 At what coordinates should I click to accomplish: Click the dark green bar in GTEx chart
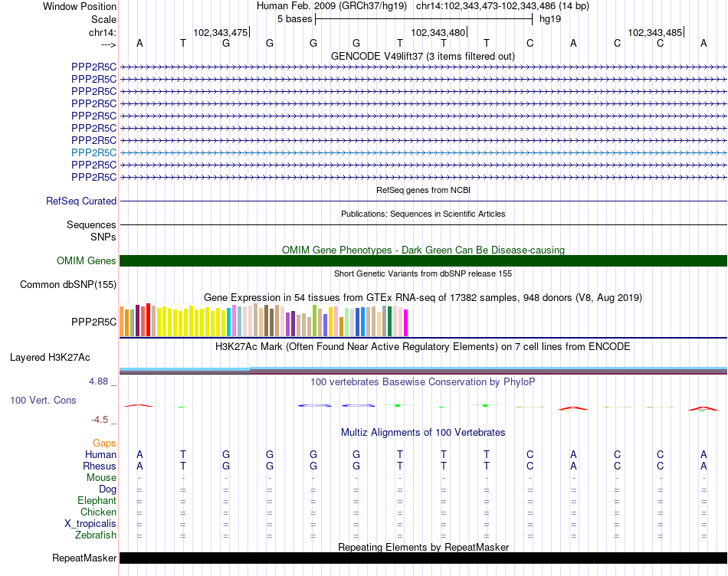point(389,321)
